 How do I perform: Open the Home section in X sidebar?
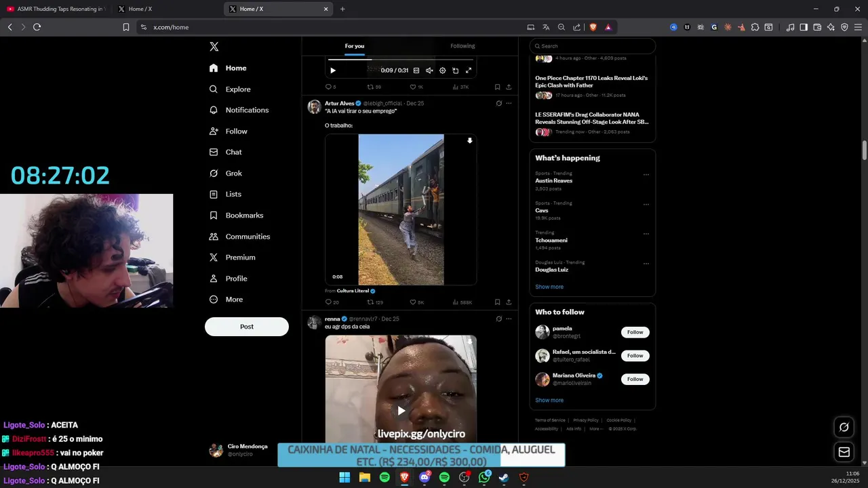tap(228, 68)
